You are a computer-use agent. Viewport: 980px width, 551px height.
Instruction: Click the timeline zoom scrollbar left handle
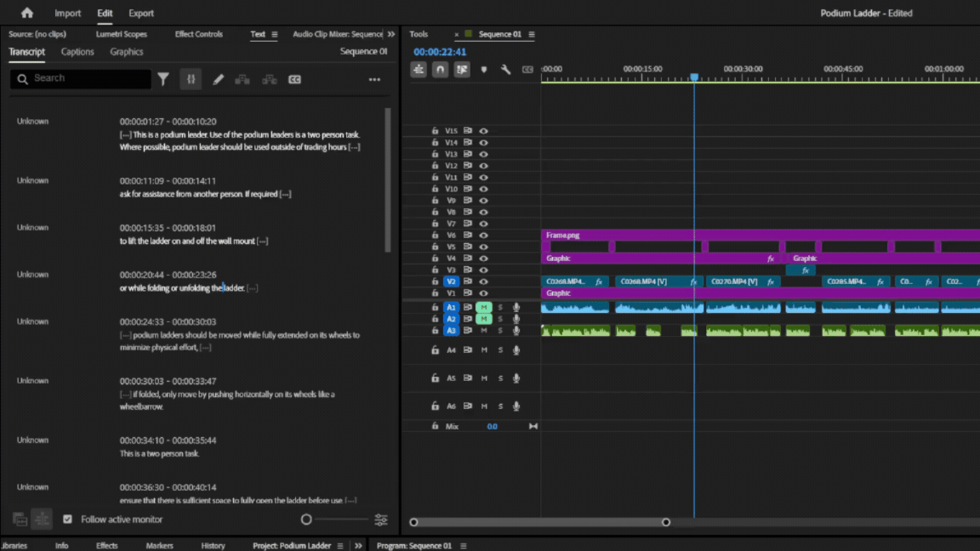tap(413, 522)
